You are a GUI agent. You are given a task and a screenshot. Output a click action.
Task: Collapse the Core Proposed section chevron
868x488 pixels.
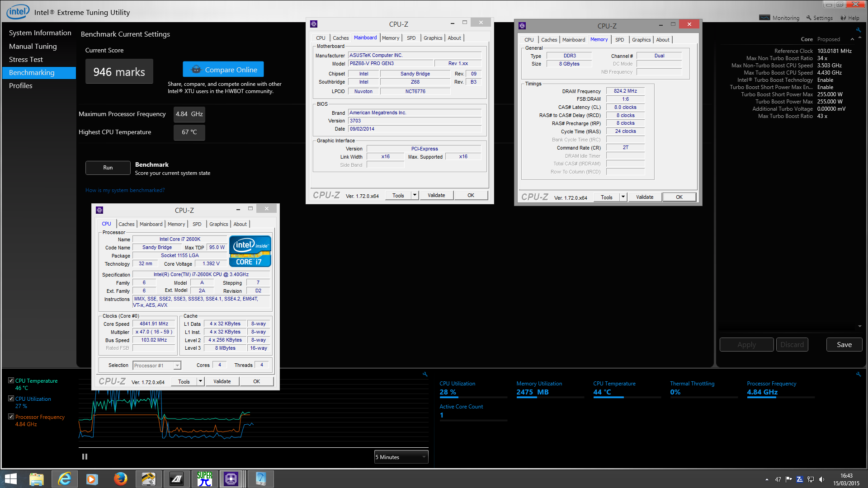852,39
